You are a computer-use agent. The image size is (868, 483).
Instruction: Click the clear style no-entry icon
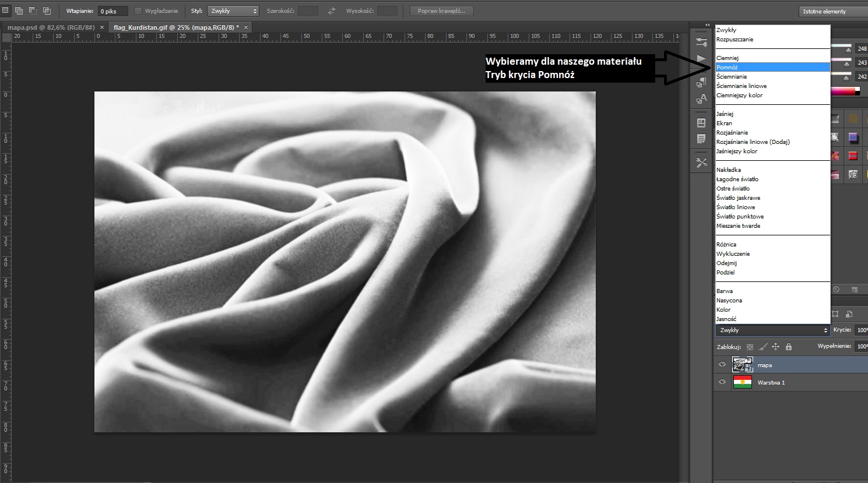(836, 289)
